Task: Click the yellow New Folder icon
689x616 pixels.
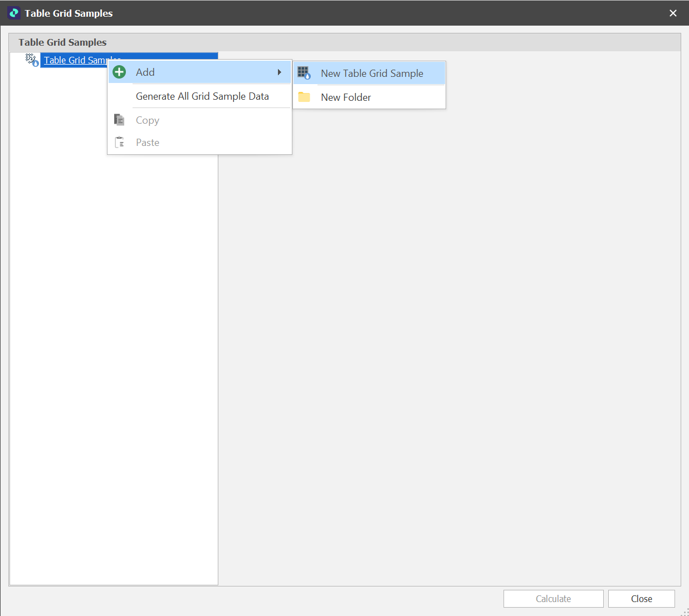Action: (304, 97)
